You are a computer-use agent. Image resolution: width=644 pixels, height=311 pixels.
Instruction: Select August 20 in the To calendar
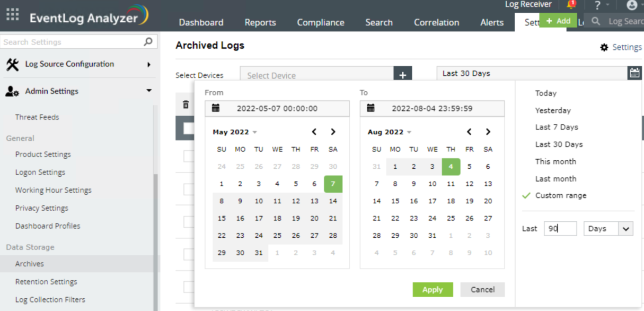point(488,201)
